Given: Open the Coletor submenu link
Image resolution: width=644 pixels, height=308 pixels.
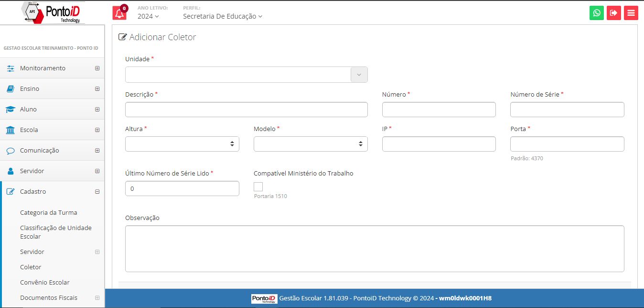Looking at the screenshot, I should (31, 267).
